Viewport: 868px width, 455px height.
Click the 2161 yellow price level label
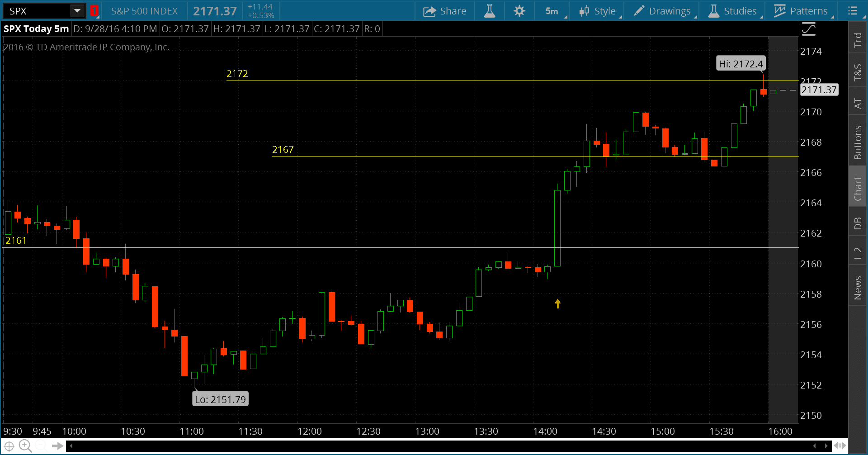click(x=16, y=240)
